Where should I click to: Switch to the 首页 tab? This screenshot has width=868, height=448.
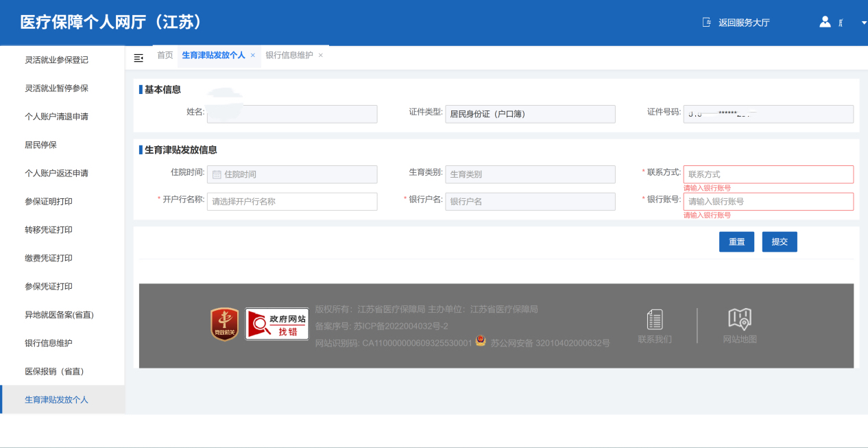click(x=165, y=56)
